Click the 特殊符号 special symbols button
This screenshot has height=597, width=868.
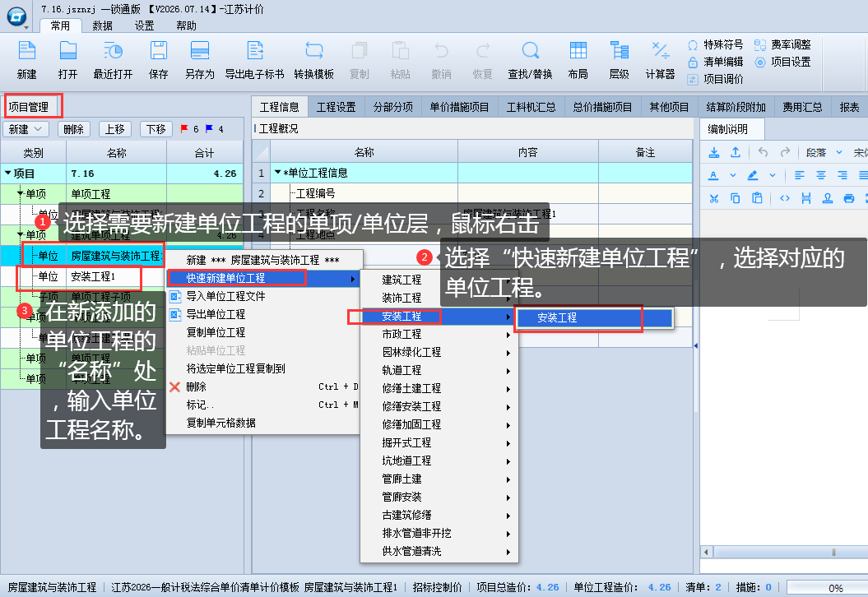coord(715,44)
